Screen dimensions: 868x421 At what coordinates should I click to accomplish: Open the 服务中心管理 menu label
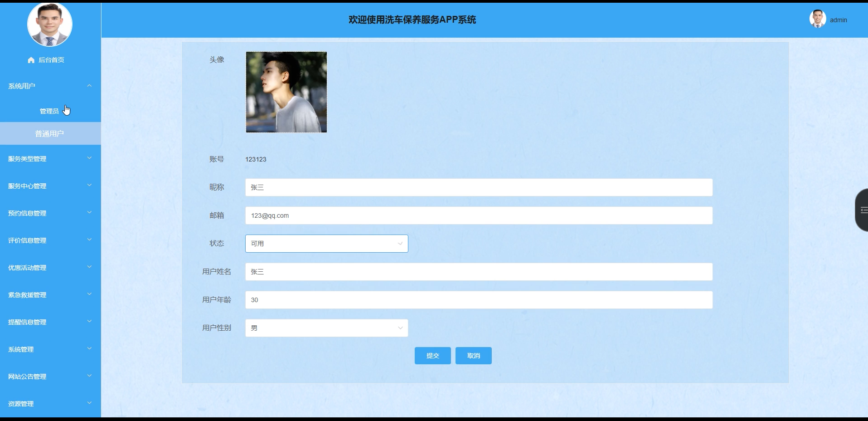[27, 186]
